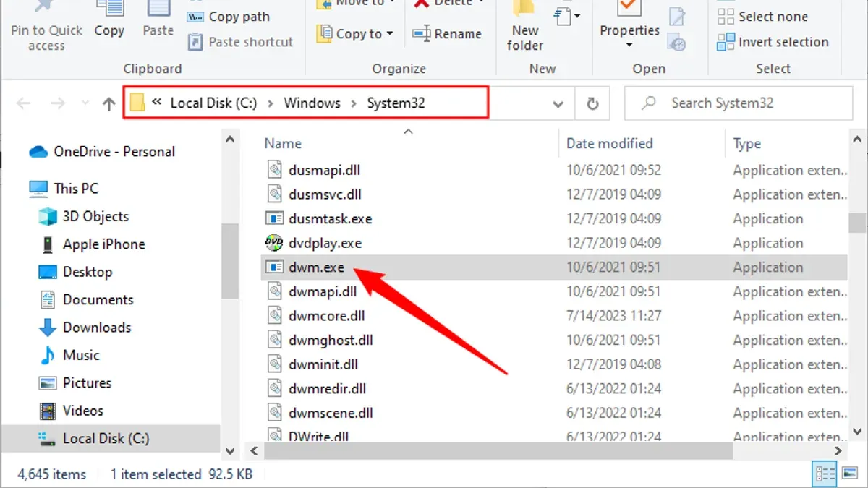Click System32 in the address path
868x488 pixels.
tap(396, 103)
